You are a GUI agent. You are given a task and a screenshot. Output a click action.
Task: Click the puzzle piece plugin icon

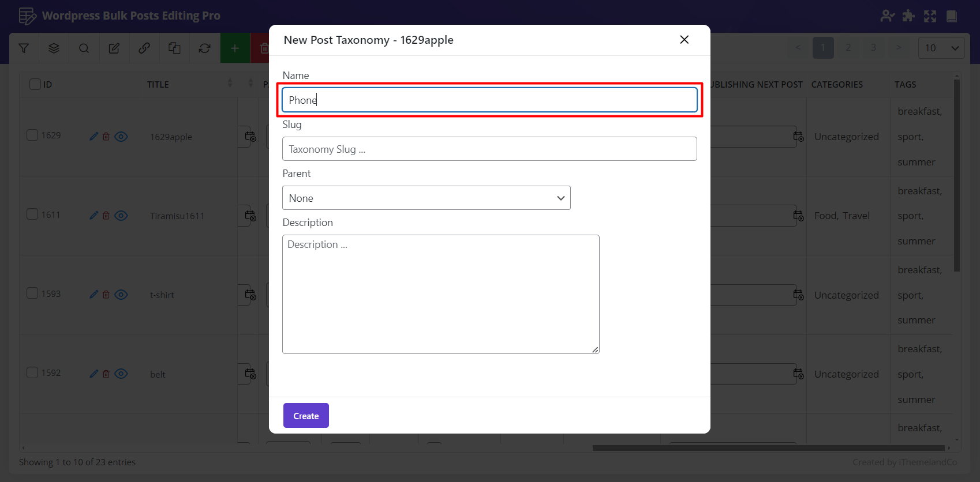908,16
